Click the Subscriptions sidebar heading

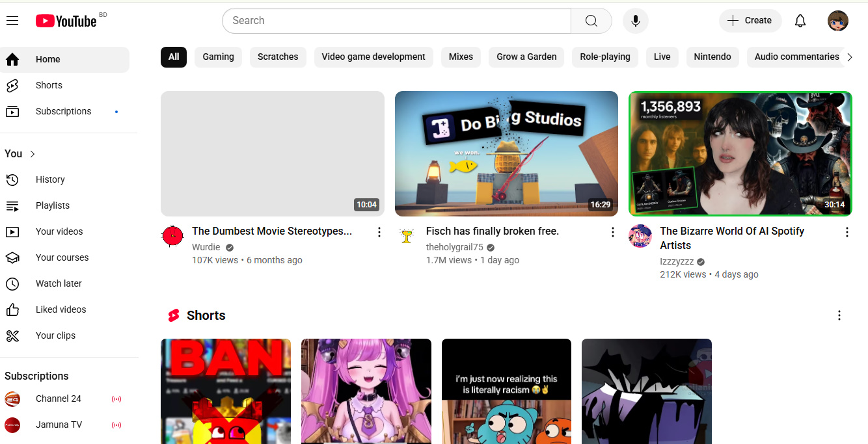36,376
